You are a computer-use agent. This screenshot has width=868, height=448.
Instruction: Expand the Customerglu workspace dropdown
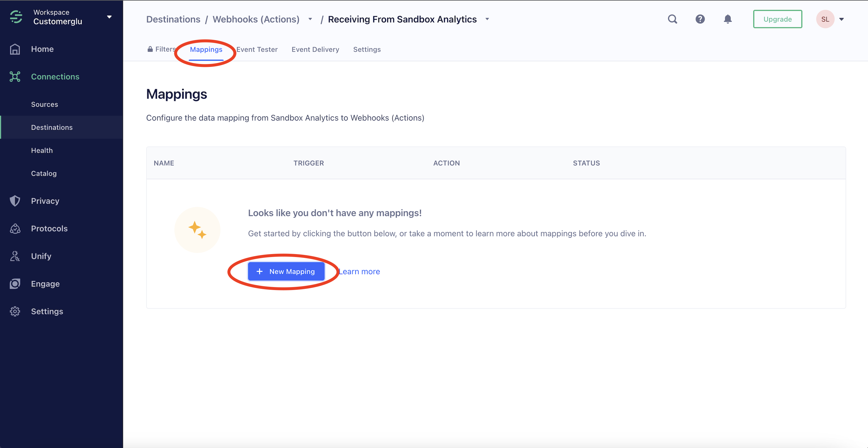(x=109, y=17)
